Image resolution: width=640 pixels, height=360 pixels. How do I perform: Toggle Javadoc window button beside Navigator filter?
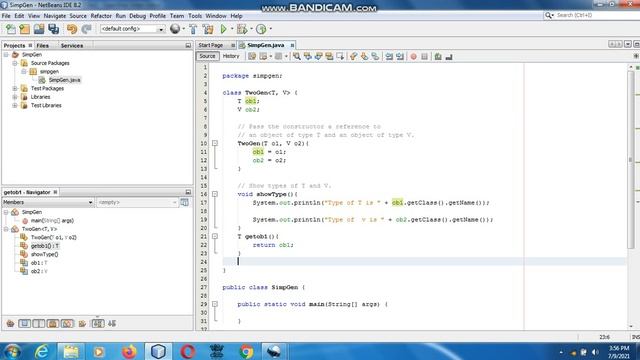click(x=184, y=202)
